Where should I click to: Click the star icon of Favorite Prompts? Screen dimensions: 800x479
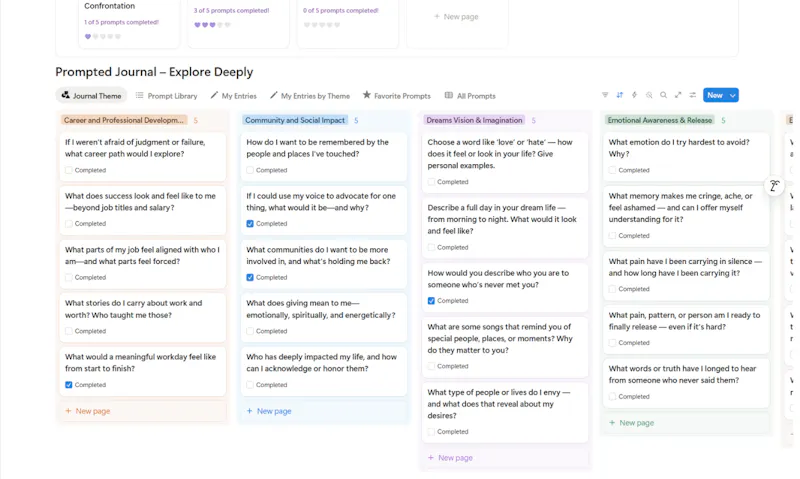point(366,95)
